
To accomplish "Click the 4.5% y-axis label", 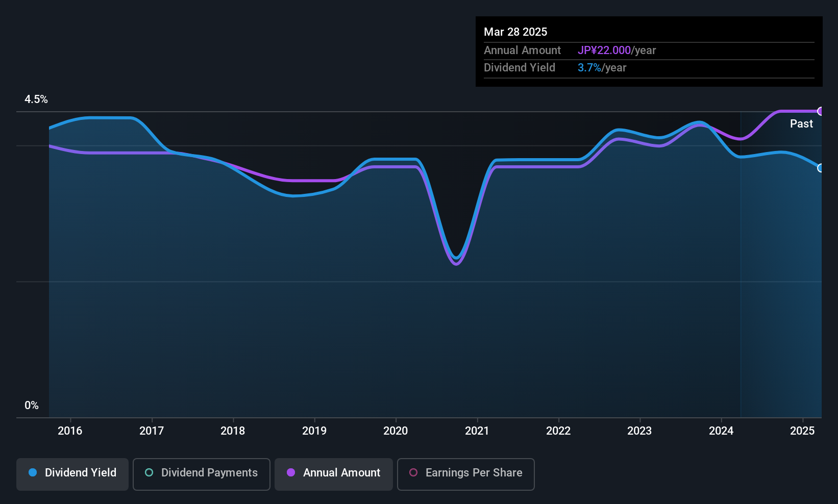I will tap(36, 99).
